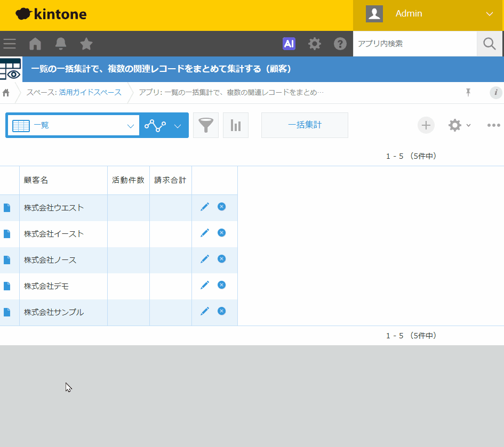
Task: Edit the 株式会社ウエスト record
Action: tap(205, 207)
